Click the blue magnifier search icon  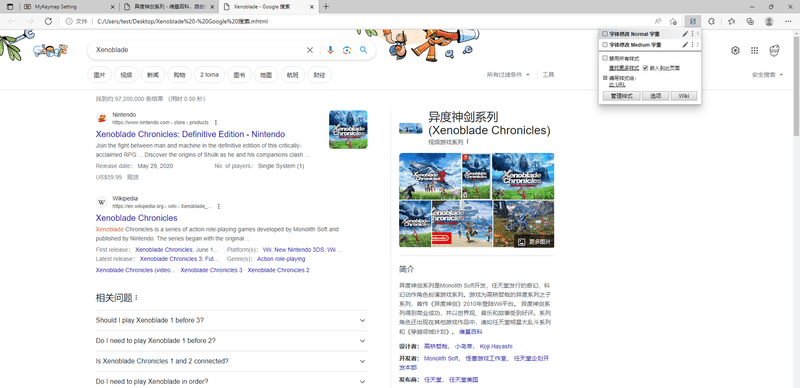tap(363, 50)
